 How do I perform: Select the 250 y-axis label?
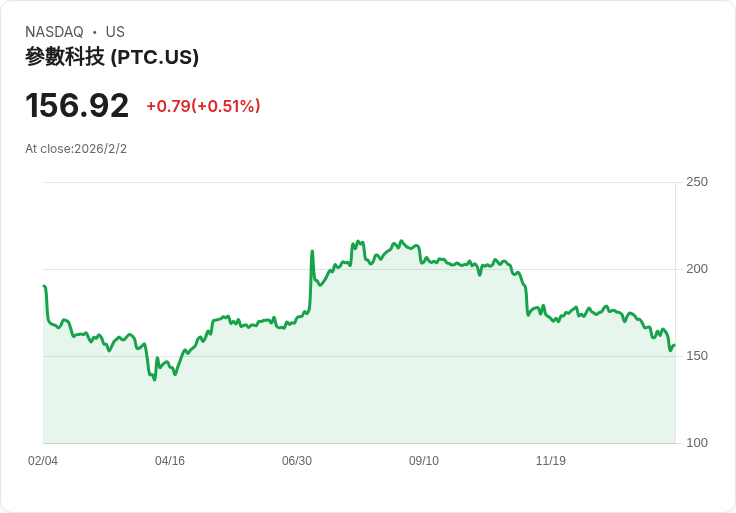(x=696, y=182)
